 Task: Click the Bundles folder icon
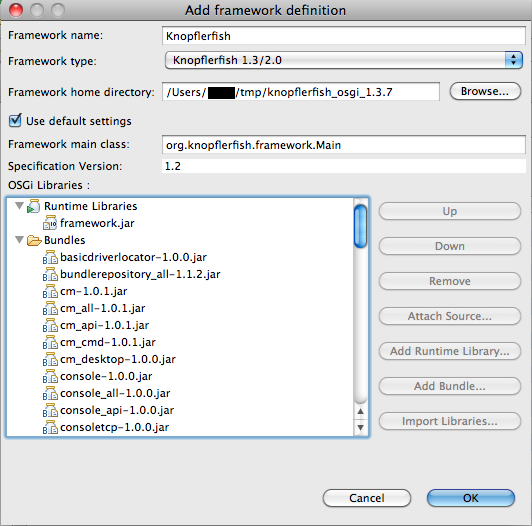coord(34,240)
